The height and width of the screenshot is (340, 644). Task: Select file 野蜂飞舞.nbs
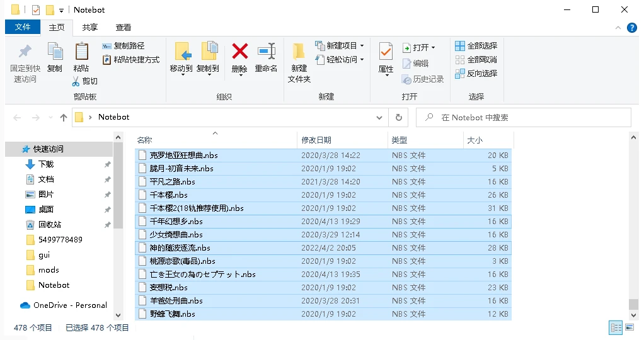[323, 314]
